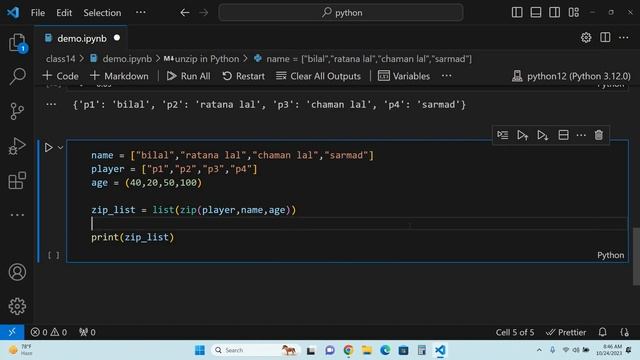This screenshot has height=360, width=640.
Task: Open remote window indicator in status bar
Action: click(12, 332)
